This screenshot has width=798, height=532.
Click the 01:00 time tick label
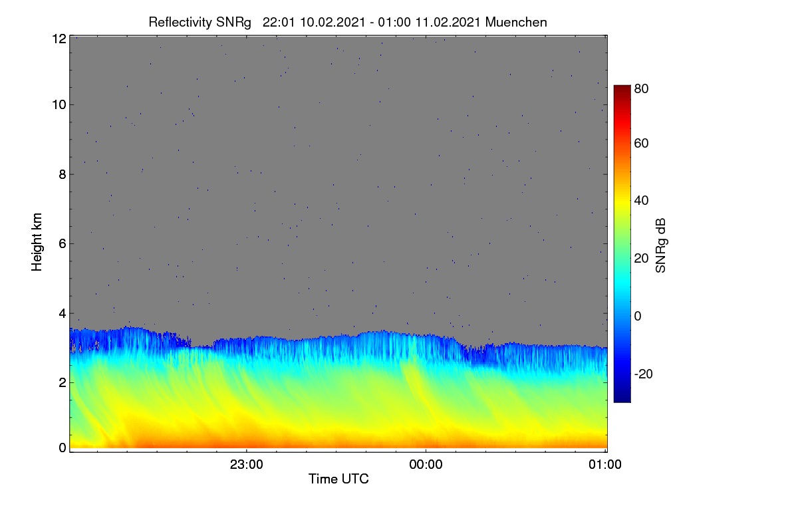(605, 465)
